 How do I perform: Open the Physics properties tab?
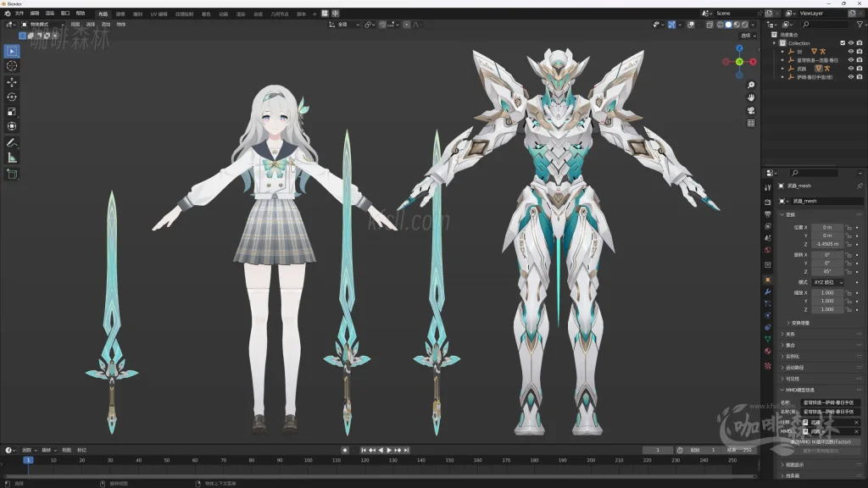tap(767, 315)
